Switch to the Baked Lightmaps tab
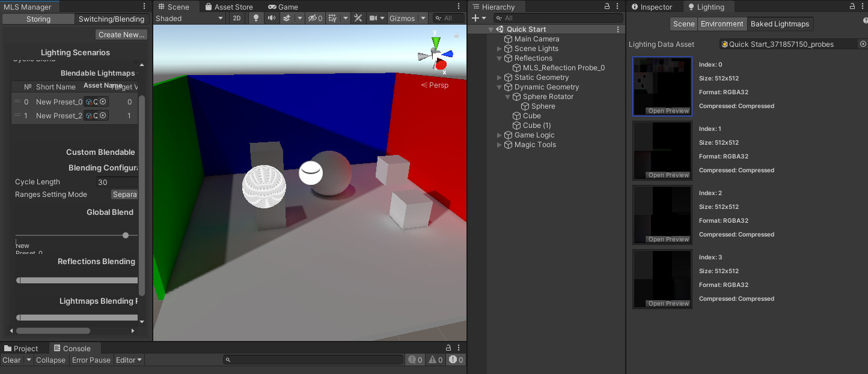Viewport: 868px width, 374px height. (780, 23)
